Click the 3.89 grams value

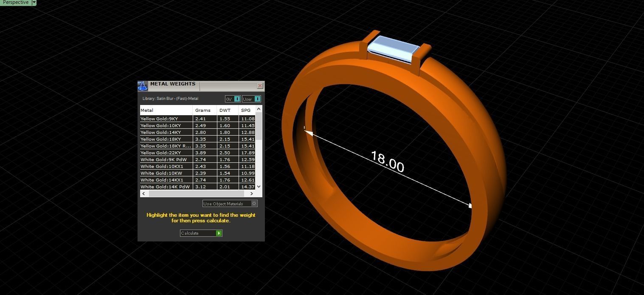tap(200, 153)
